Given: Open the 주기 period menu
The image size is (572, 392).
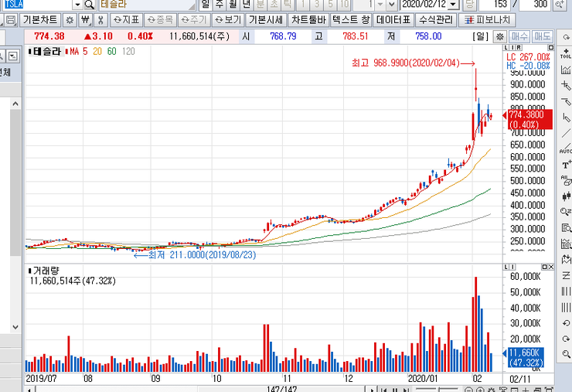Looking at the screenshot, I should click(194, 20).
